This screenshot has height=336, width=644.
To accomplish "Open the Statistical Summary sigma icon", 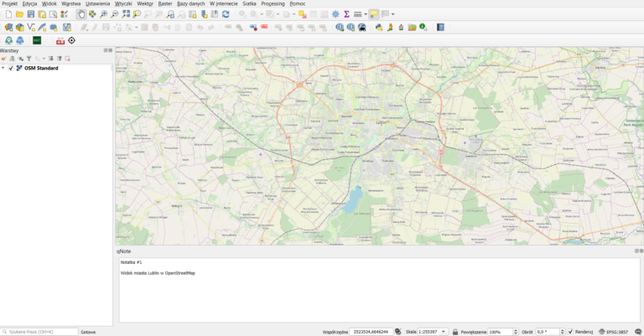I will 346,14.
